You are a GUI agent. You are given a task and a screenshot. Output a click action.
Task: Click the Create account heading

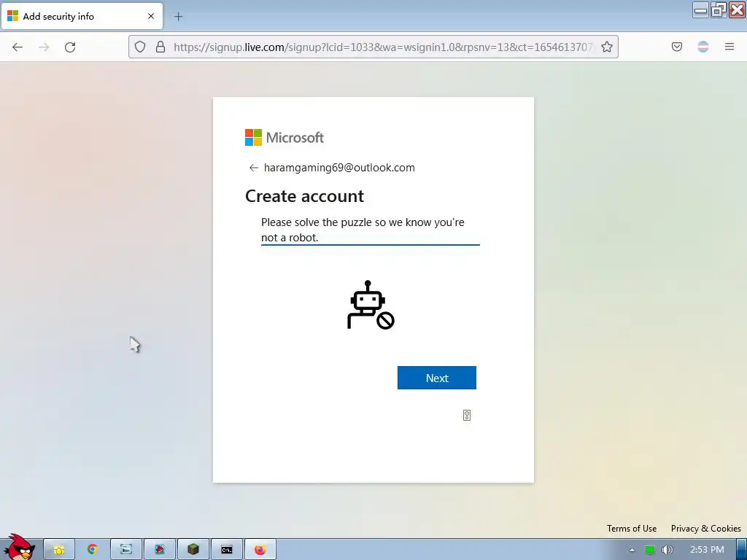coord(304,196)
